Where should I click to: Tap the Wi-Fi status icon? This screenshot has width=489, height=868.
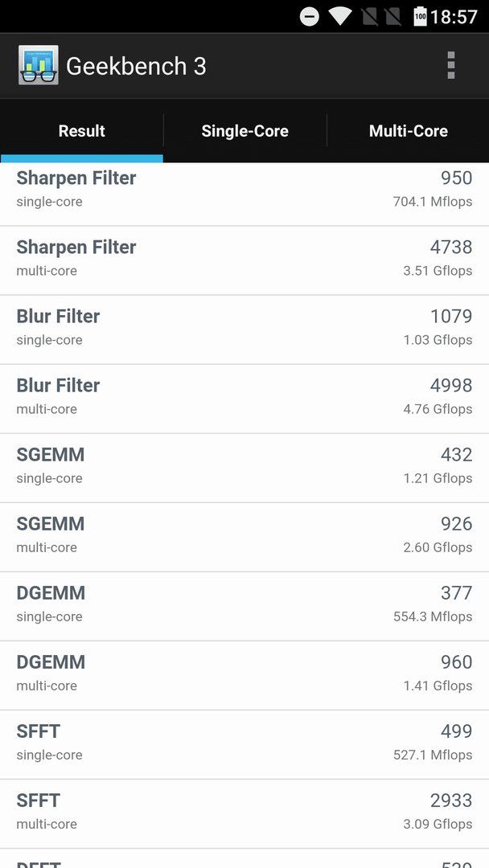pyautogui.click(x=339, y=17)
